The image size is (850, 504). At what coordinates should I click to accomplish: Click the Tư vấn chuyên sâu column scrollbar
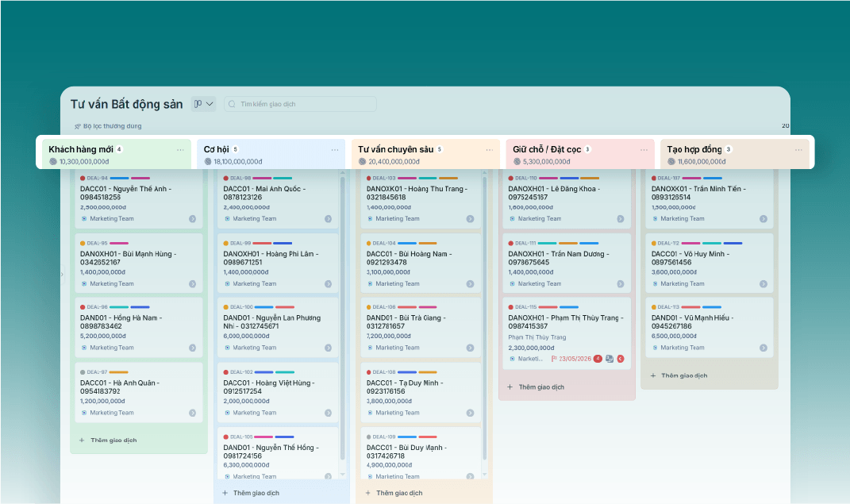(485, 318)
